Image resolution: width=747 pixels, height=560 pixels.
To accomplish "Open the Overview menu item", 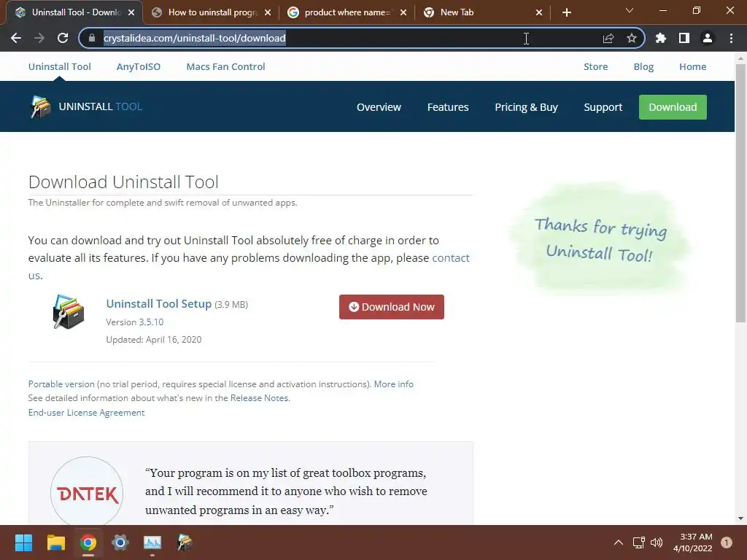I will 379,107.
